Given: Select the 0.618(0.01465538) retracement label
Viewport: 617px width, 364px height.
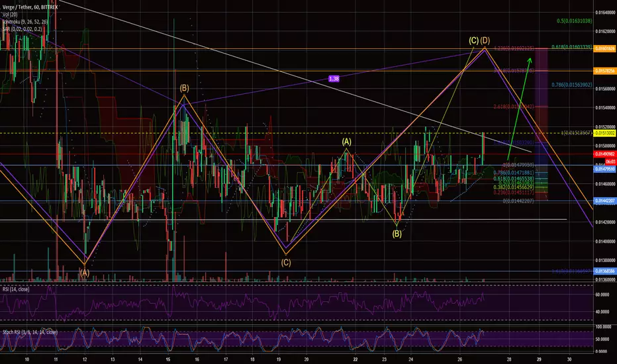Looking at the screenshot, I should 514,178.
